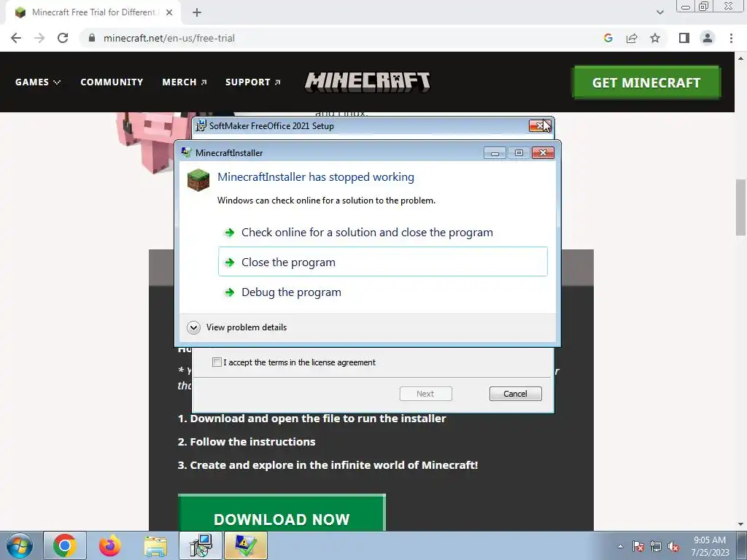The width and height of the screenshot is (747, 560).
Task: Close the Minecraft Free Trial tab
Action: point(169,12)
